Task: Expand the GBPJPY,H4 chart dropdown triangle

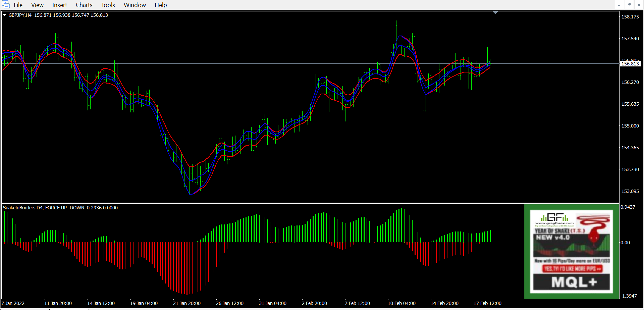Action: pos(5,15)
